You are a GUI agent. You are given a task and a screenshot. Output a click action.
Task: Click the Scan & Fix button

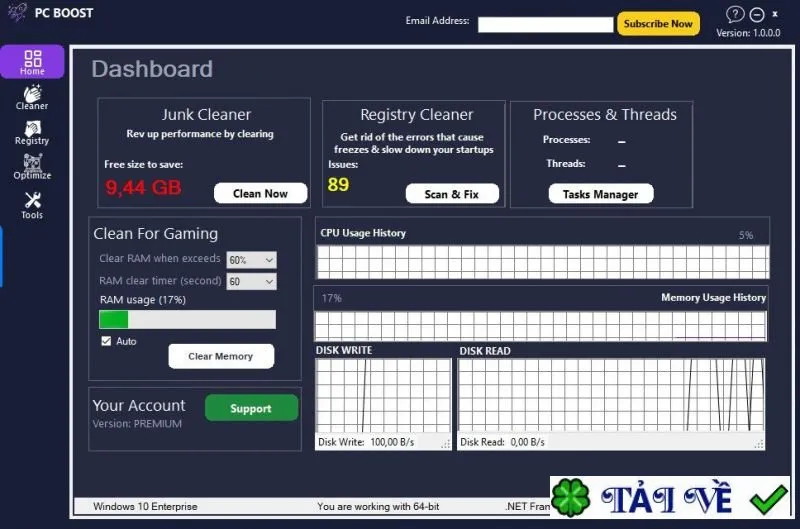tap(452, 194)
